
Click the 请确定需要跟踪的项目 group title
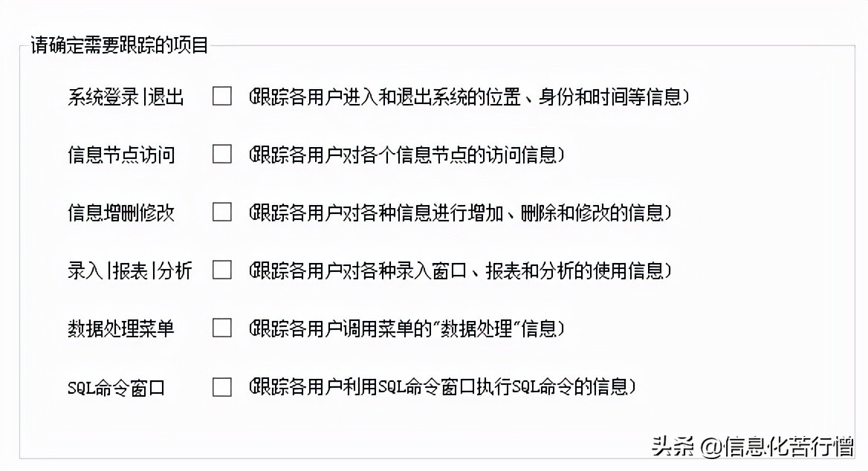pyautogui.click(x=120, y=45)
